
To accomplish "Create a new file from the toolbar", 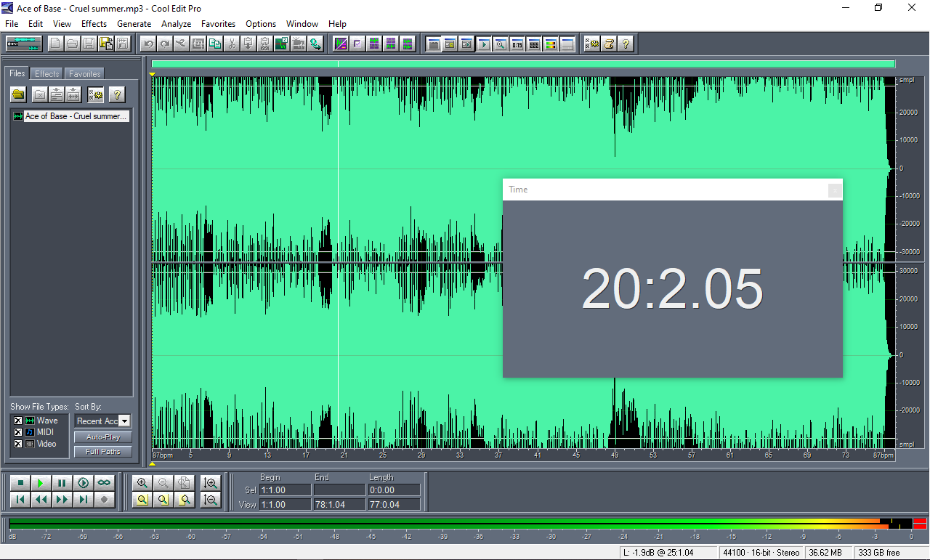I will point(56,44).
